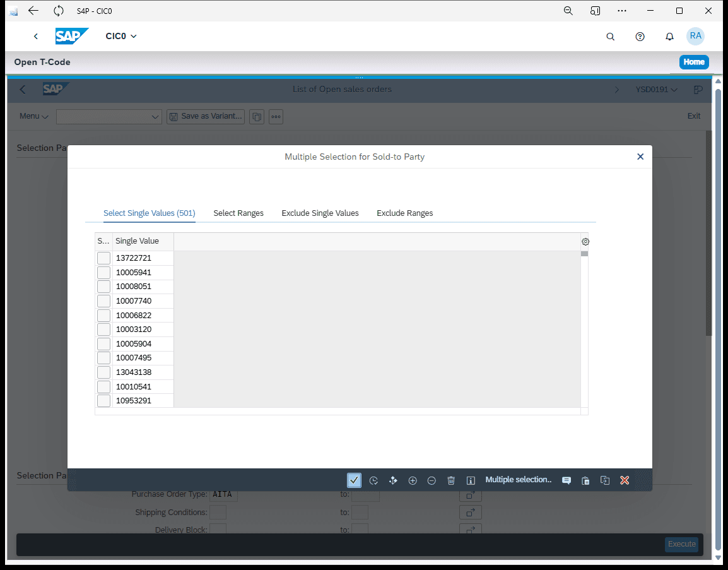Open the three-dots More menu in background toolbar
728x570 pixels.
(276, 117)
